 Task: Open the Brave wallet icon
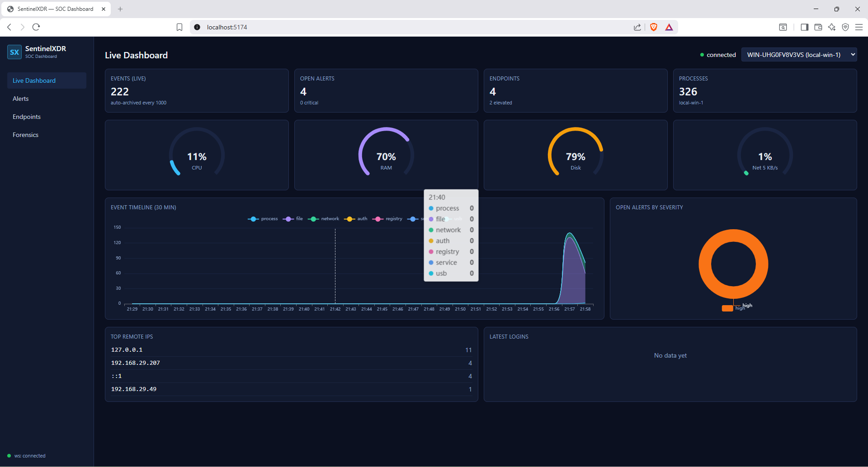click(x=818, y=27)
